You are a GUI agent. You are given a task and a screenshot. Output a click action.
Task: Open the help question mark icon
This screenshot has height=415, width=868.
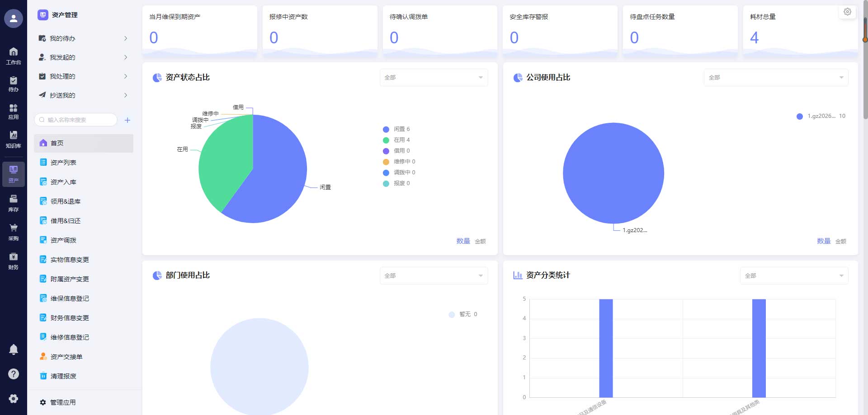pos(14,374)
